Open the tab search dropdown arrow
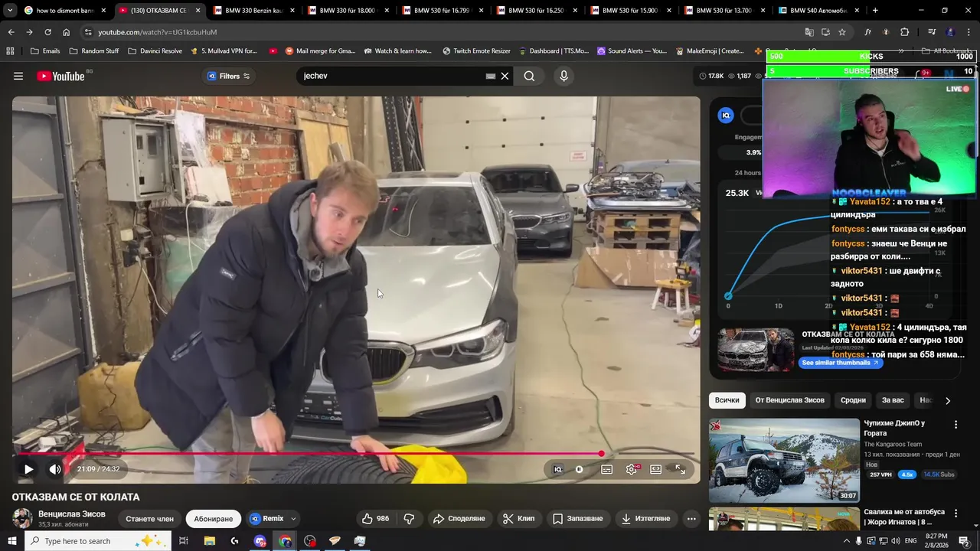The height and width of the screenshot is (551, 980). point(10,11)
